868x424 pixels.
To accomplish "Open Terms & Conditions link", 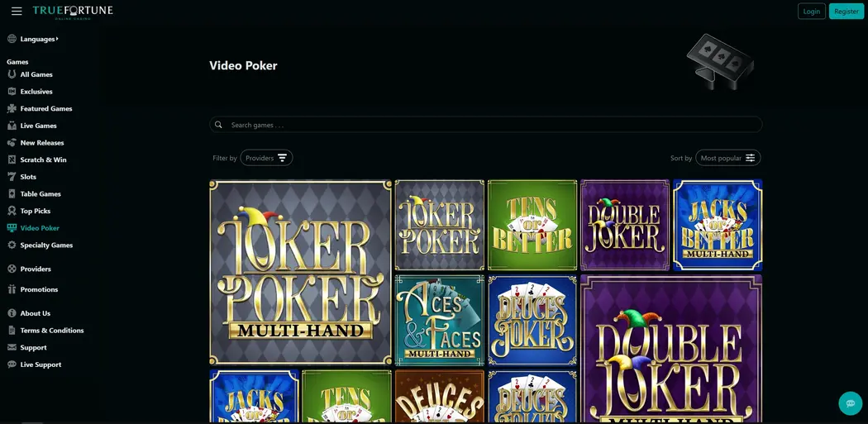I will 52,330.
